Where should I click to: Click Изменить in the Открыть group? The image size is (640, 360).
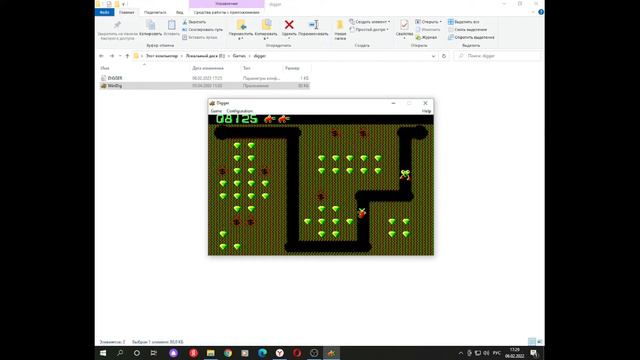427,29
